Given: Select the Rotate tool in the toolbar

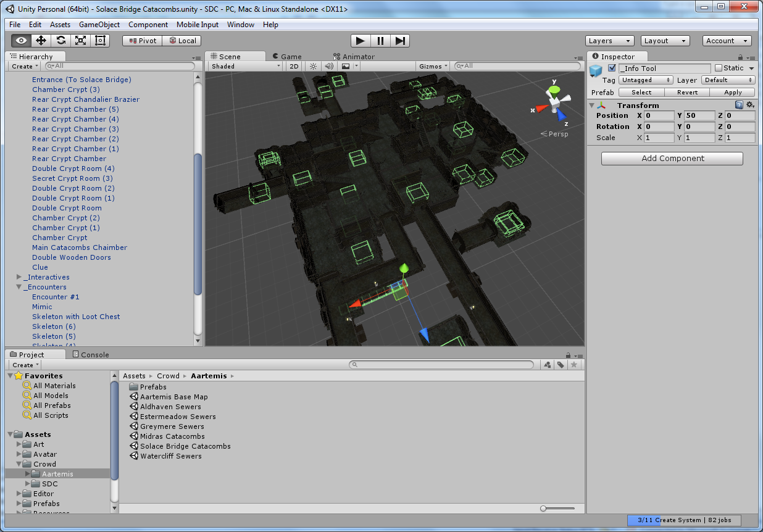Looking at the screenshot, I should click(x=60, y=41).
